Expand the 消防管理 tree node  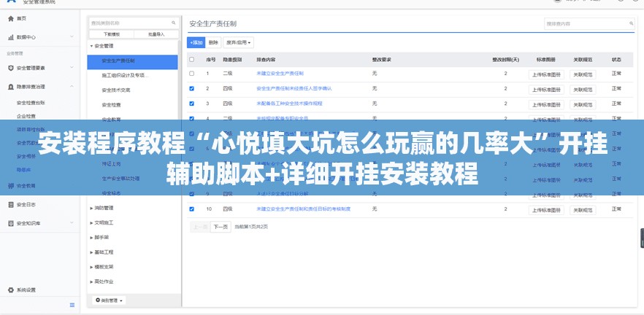point(91,208)
